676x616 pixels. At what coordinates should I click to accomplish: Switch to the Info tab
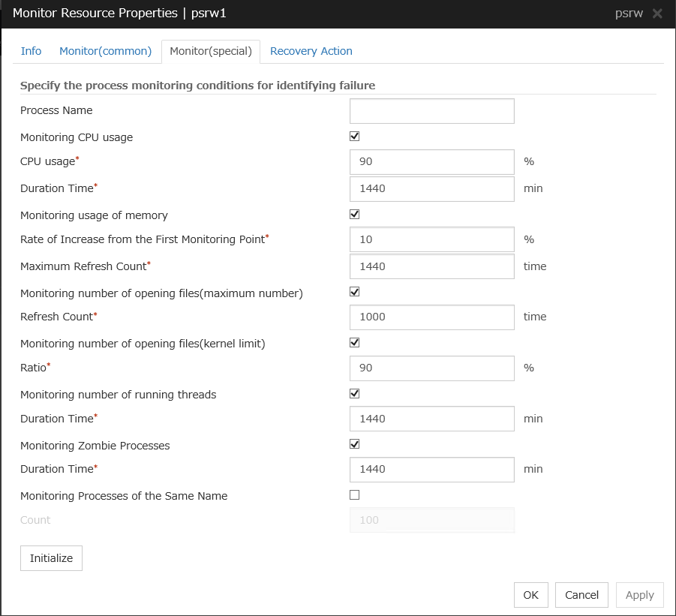[31, 51]
